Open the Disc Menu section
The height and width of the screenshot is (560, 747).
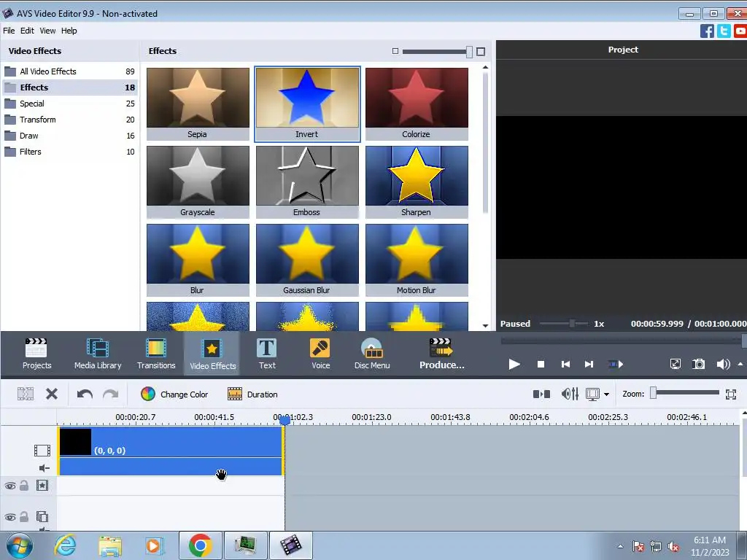pos(372,354)
